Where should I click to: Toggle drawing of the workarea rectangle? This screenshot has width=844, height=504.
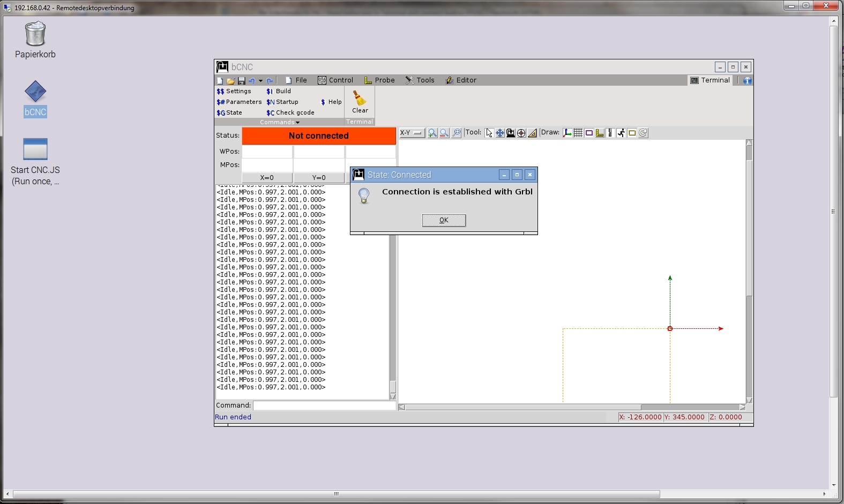point(632,133)
